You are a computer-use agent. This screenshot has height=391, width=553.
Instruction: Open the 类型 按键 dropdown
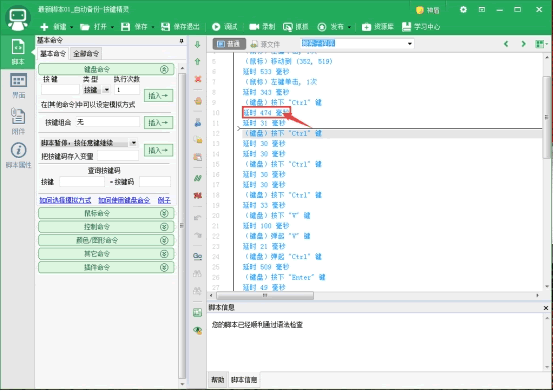tap(107, 90)
